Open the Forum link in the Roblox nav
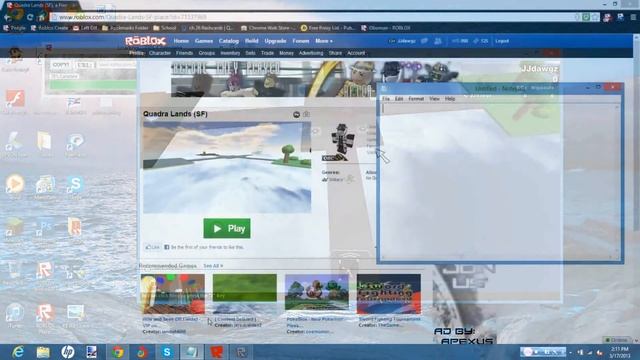This screenshot has height=360, width=640. point(301,41)
